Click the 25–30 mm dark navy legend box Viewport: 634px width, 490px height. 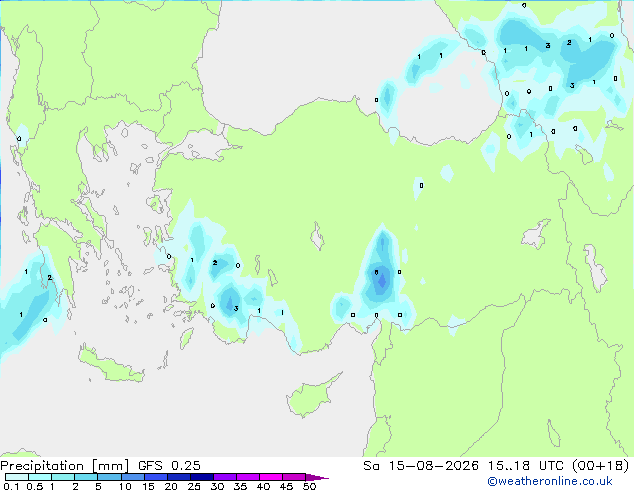(201, 477)
